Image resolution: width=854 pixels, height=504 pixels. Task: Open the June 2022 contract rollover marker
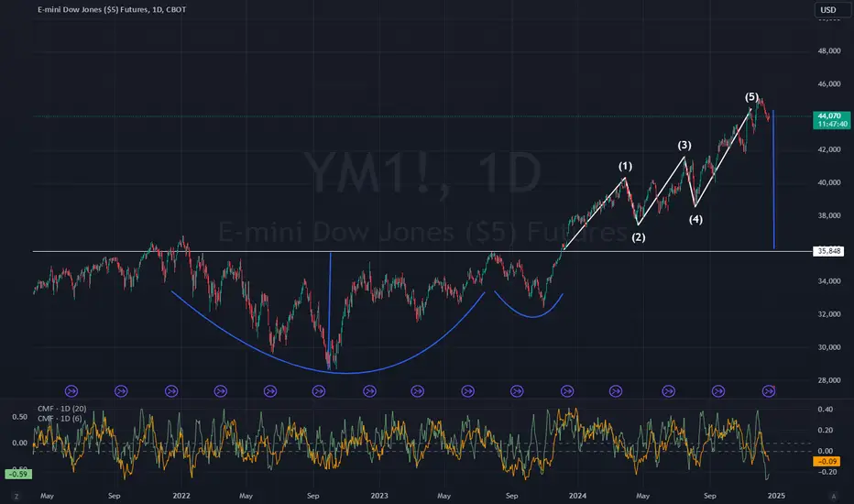click(x=270, y=390)
